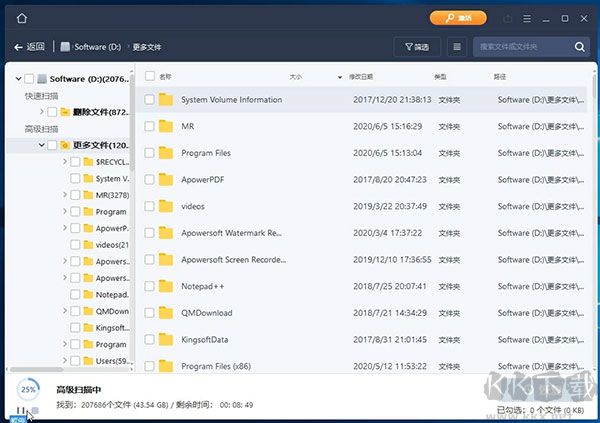Sort by the 修改日期 column header
This screenshot has width=600, height=423.
point(361,76)
